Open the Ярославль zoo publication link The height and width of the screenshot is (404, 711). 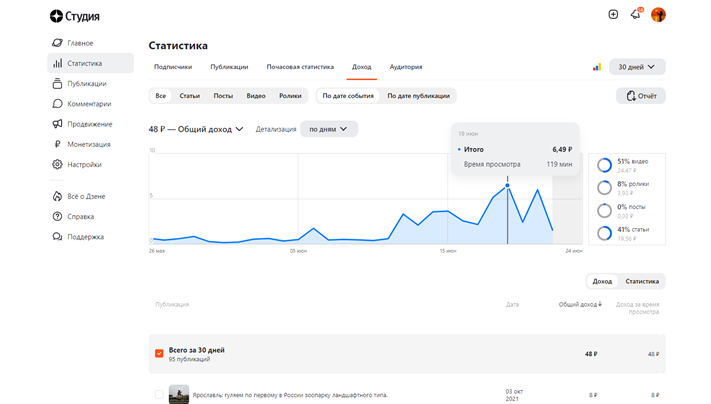[290, 395]
